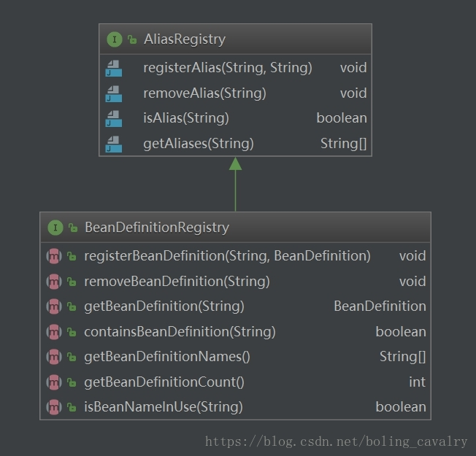Click the AliasRegistry interface icon

(115, 39)
